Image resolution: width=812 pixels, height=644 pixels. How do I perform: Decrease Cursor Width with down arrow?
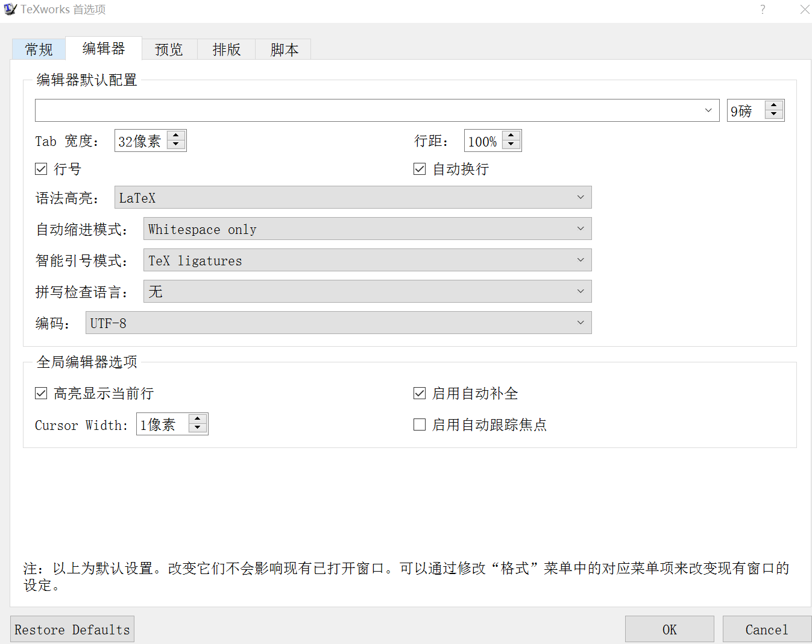point(198,429)
